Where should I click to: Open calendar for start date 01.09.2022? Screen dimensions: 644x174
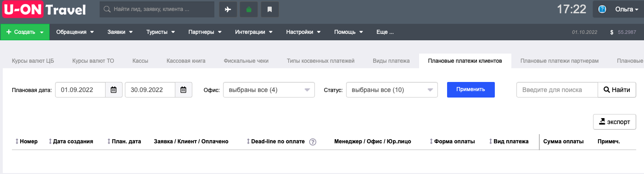tap(114, 90)
